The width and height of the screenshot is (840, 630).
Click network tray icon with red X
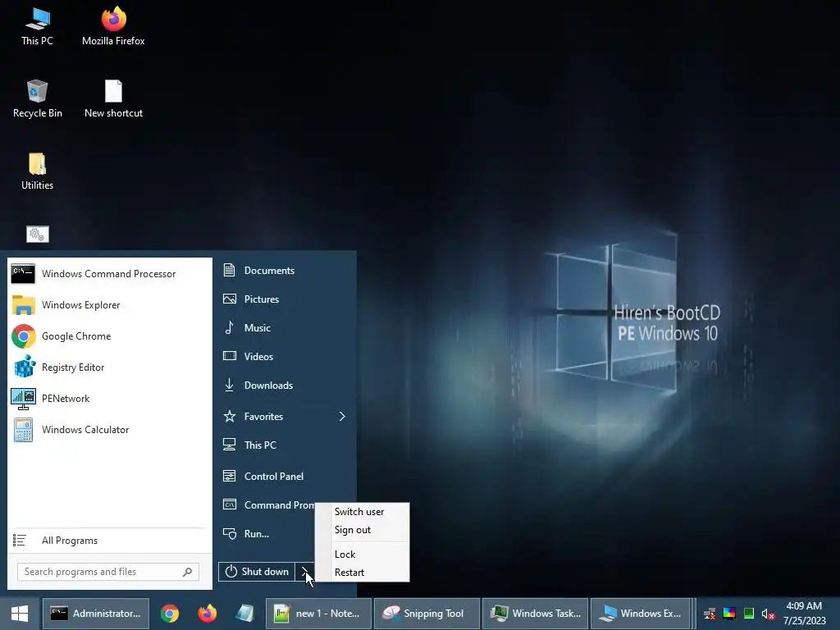tap(710, 614)
